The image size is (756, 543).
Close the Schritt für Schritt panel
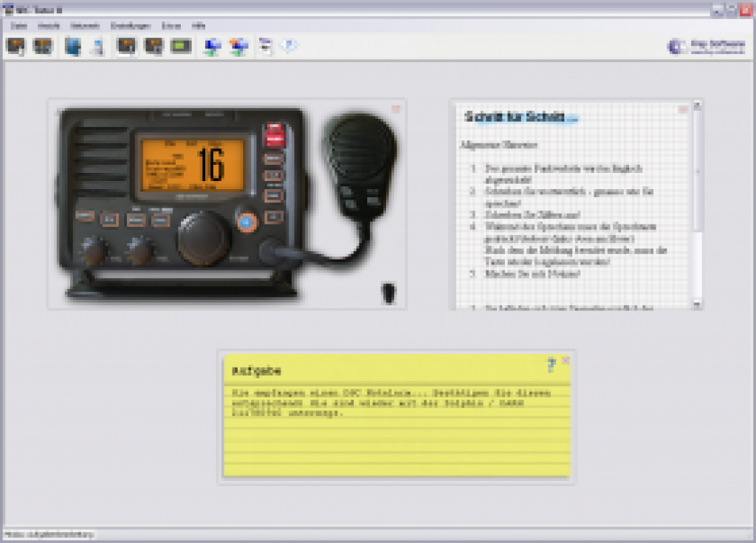(682, 109)
